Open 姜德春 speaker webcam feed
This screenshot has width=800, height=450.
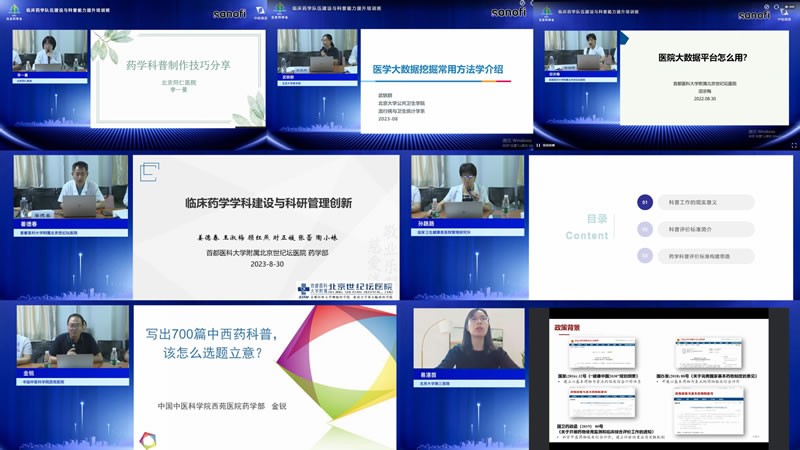point(71,188)
